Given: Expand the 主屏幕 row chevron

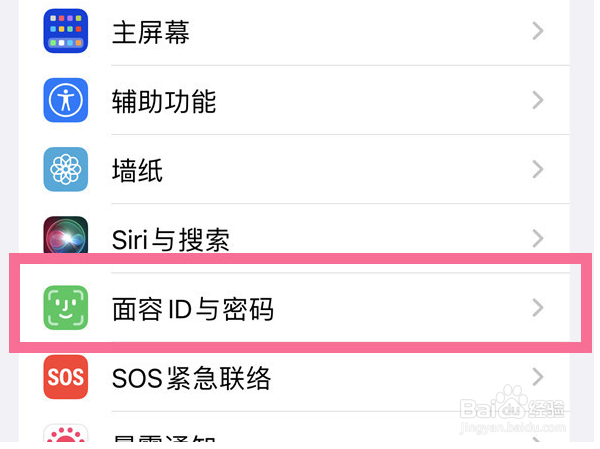Looking at the screenshot, I should (538, 31).
